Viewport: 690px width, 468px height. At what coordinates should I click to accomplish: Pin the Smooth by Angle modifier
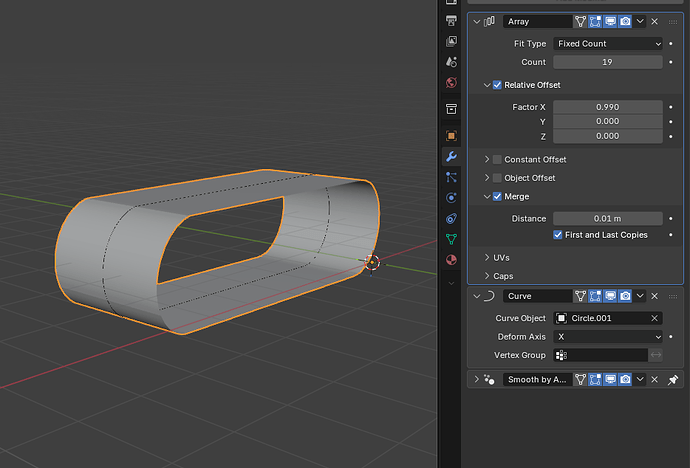672,379
